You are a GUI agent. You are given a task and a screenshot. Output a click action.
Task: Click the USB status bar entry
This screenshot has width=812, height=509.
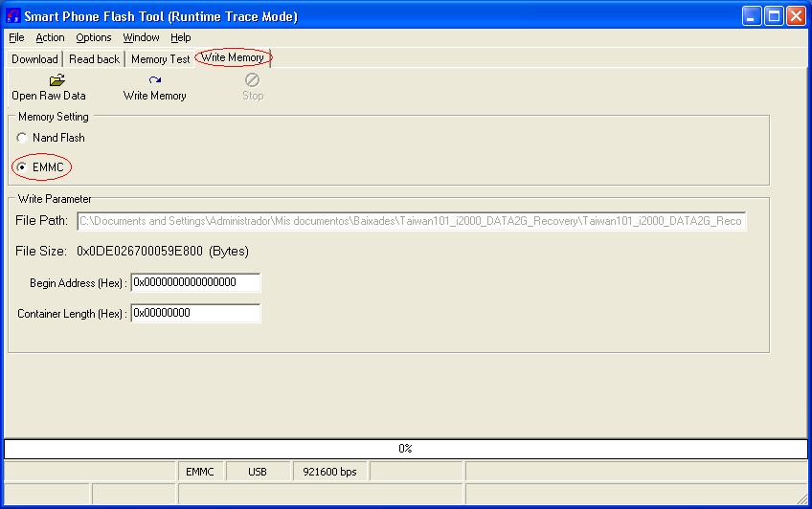258,472
